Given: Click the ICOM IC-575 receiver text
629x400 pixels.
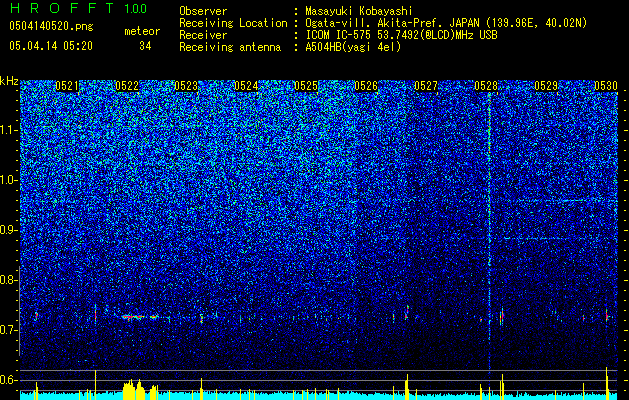Looking at the screenshot, I should [x=402, y=35].
